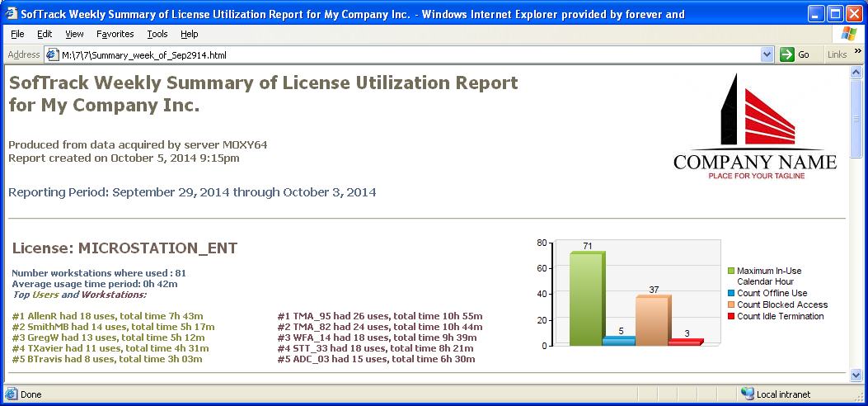Image resolution: width=868 pixels, height=406 pixels.
Task: Maximize the Internet Explorer window
Action: point(835,13)
